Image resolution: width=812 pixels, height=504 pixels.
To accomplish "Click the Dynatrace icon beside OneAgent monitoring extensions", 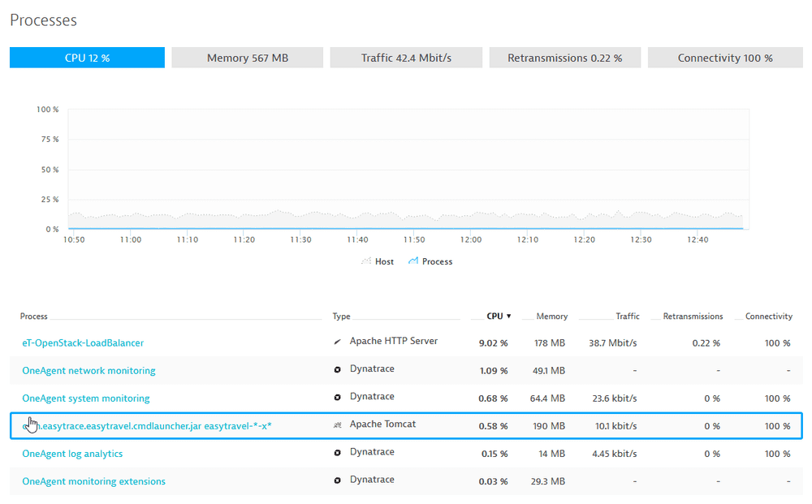I will pos(337,480).
